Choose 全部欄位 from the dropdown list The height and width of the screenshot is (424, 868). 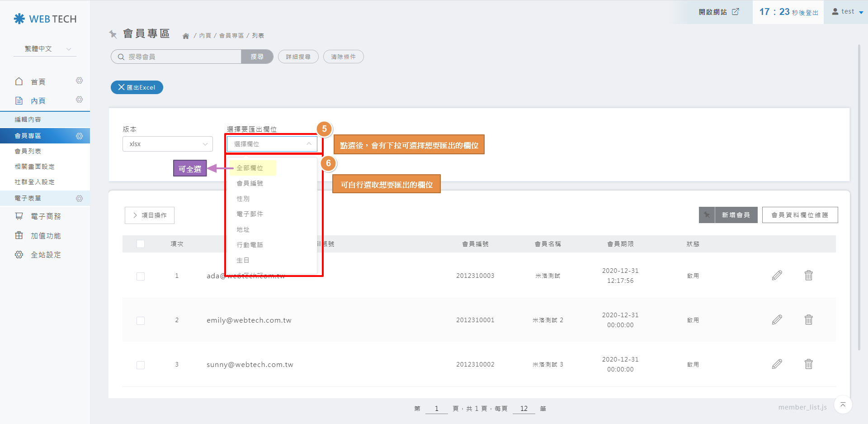point(250,168)
